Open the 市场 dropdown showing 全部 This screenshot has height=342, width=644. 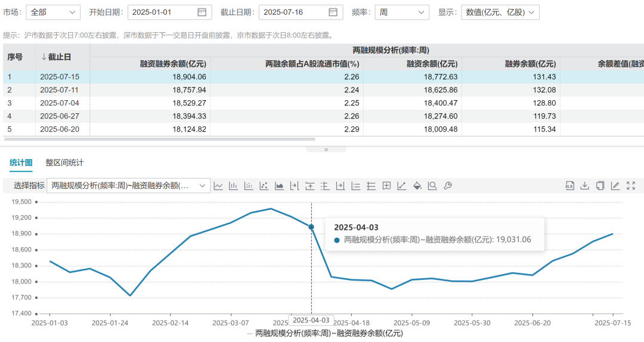(x=53, y=13)
